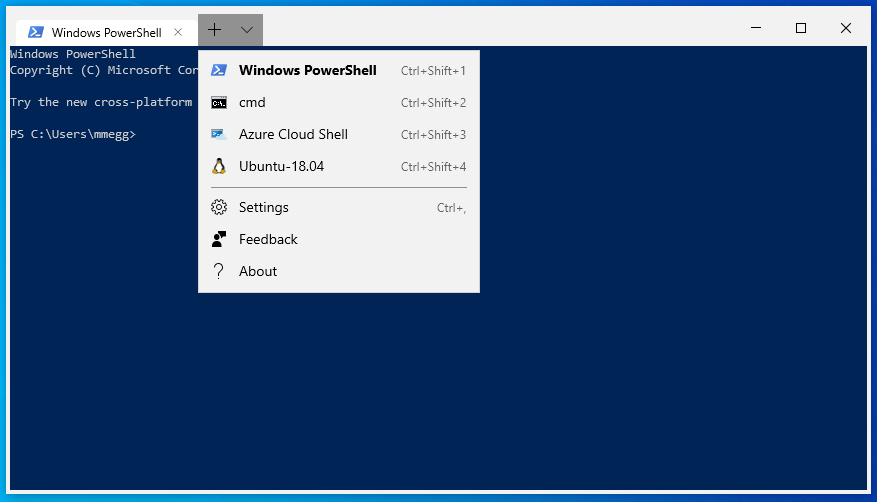Click the PS C:\Users\mmegg> prompt line

click(73, 134)
